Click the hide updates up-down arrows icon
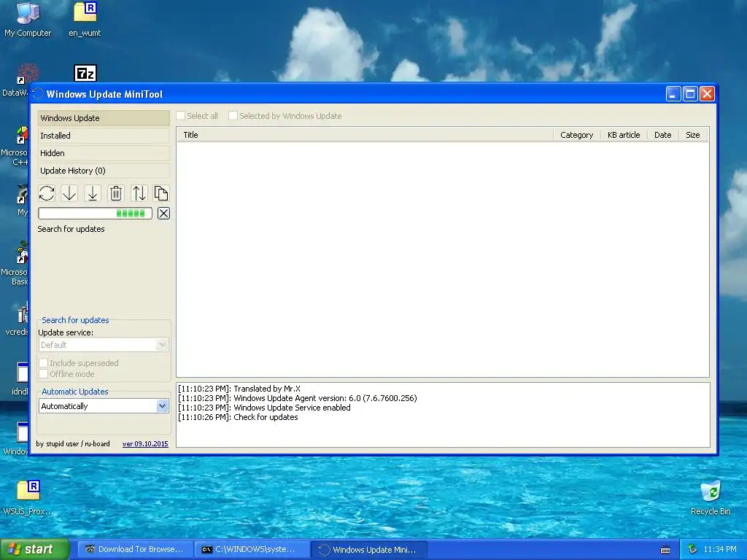 (139, 193)
